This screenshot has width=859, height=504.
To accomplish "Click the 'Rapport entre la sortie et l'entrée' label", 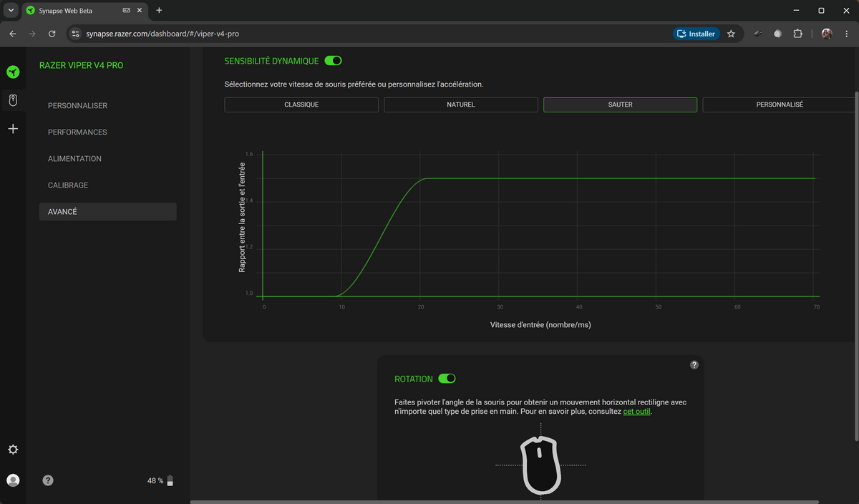I will pyautogui.click(x=242, y=218).
